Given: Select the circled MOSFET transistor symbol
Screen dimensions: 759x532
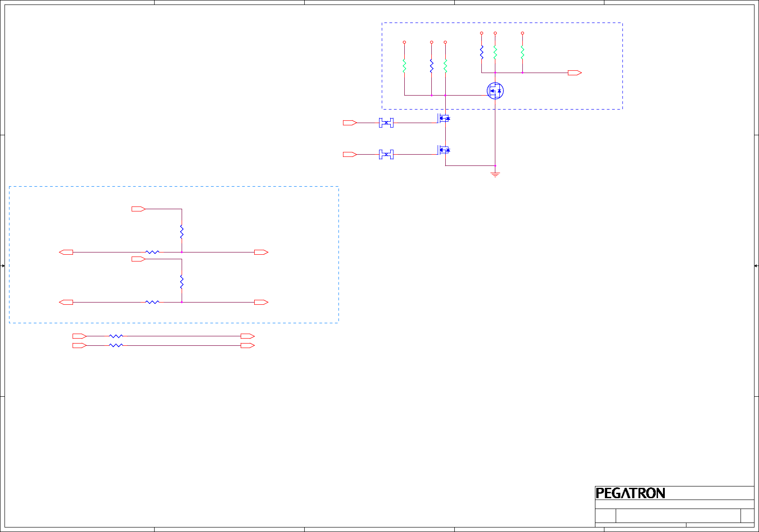Looking at the screenshot, I should (495, 91).
